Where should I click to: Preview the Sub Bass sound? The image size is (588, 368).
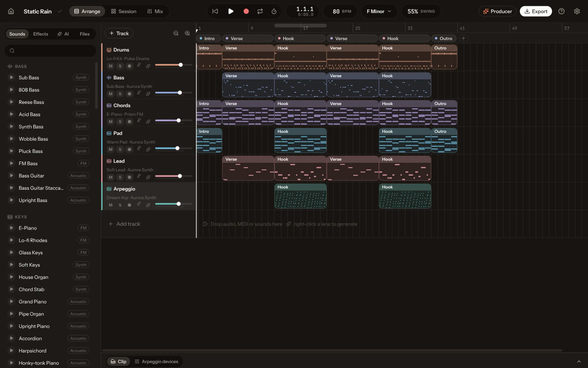tap(11, 77)
